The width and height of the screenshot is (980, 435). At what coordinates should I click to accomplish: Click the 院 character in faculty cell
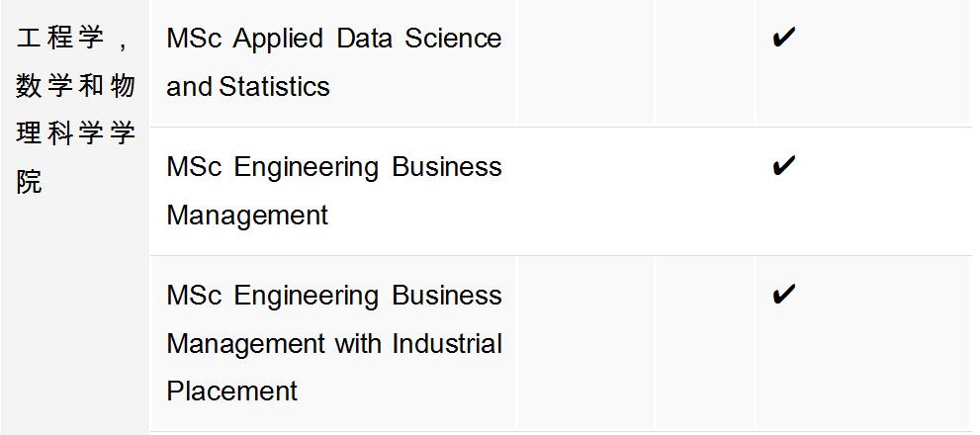pos(29,183)
